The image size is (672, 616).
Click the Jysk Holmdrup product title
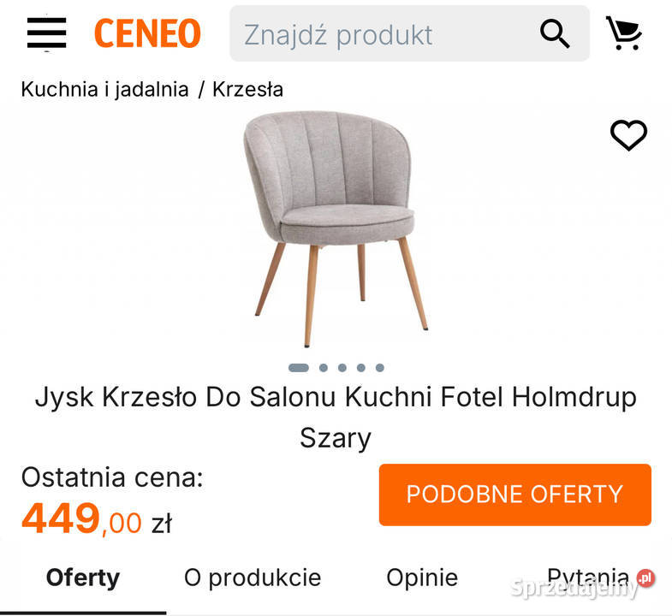pyautogui.click(x=336, y=418)
